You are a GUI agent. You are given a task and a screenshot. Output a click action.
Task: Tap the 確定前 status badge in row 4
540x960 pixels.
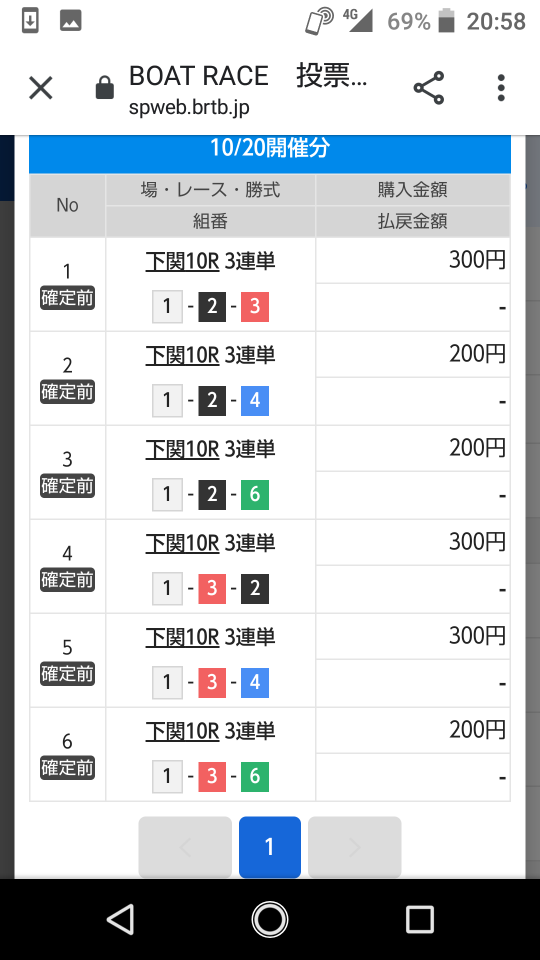coord(67,580)
